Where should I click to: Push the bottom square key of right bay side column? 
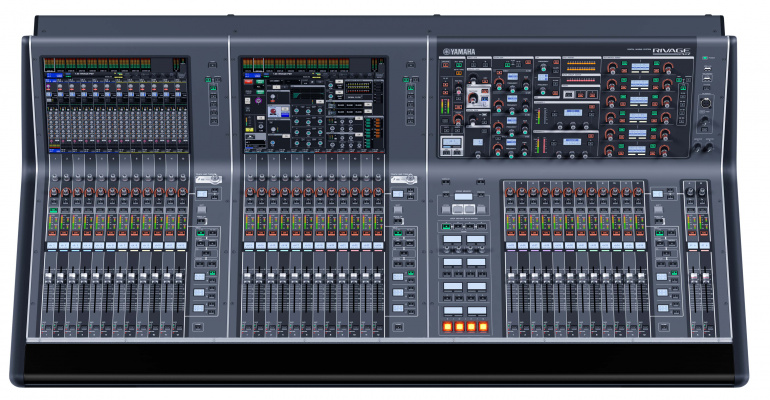point(663,326)
